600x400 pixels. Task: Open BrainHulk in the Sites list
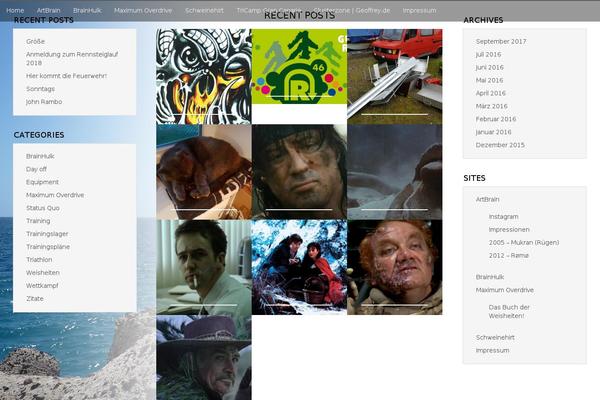point(490,277)
